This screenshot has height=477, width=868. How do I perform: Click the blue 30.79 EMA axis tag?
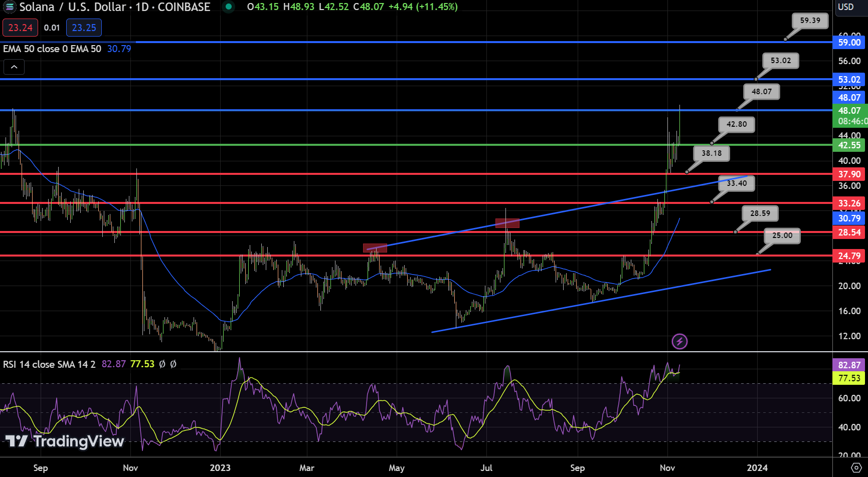coord(849,218)
